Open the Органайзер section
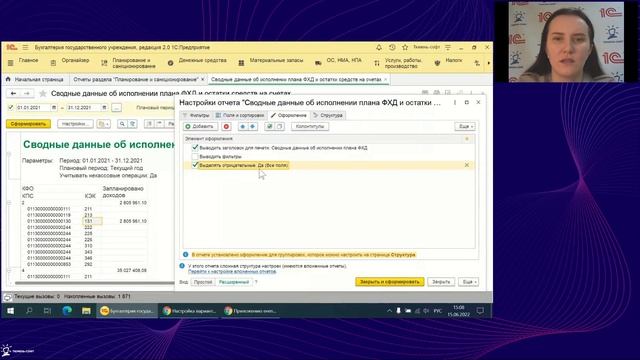640x360 pixels. 70,62
